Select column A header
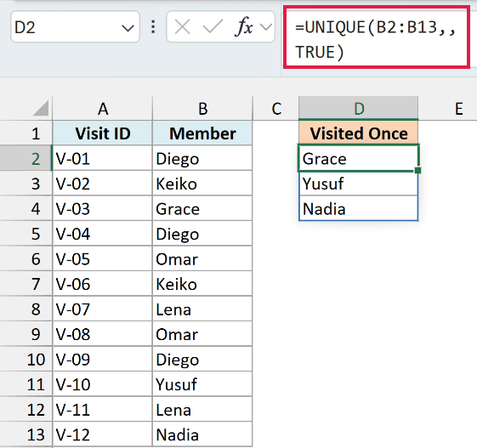This screenshot has width=477, height=448. [x=103, y=109]
